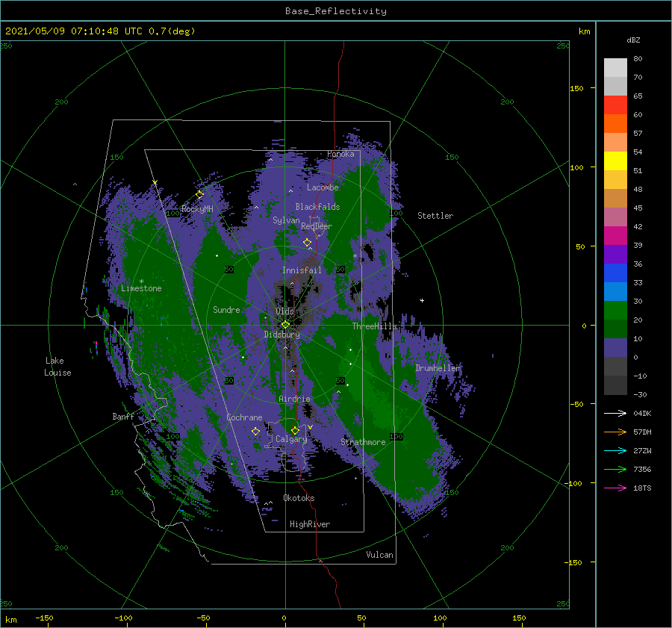Select the yellow 54-51 dBZ color band

click(615, 161)
